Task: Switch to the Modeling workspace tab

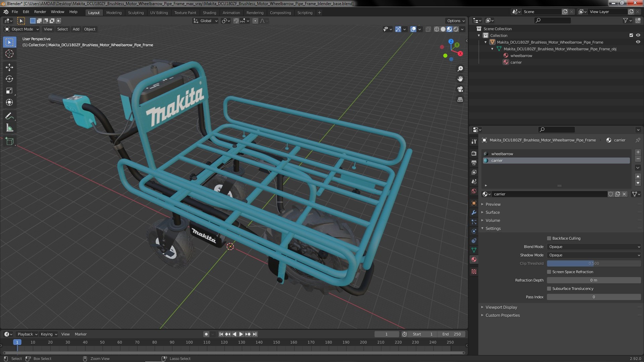Action: tap(114, 13)
